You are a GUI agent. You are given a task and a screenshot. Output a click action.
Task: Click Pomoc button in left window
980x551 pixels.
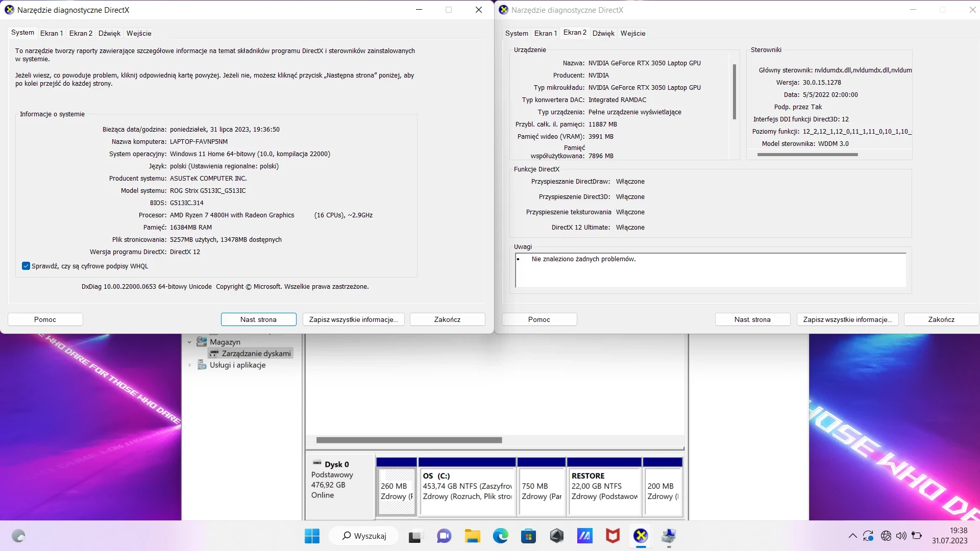(45, 319)
